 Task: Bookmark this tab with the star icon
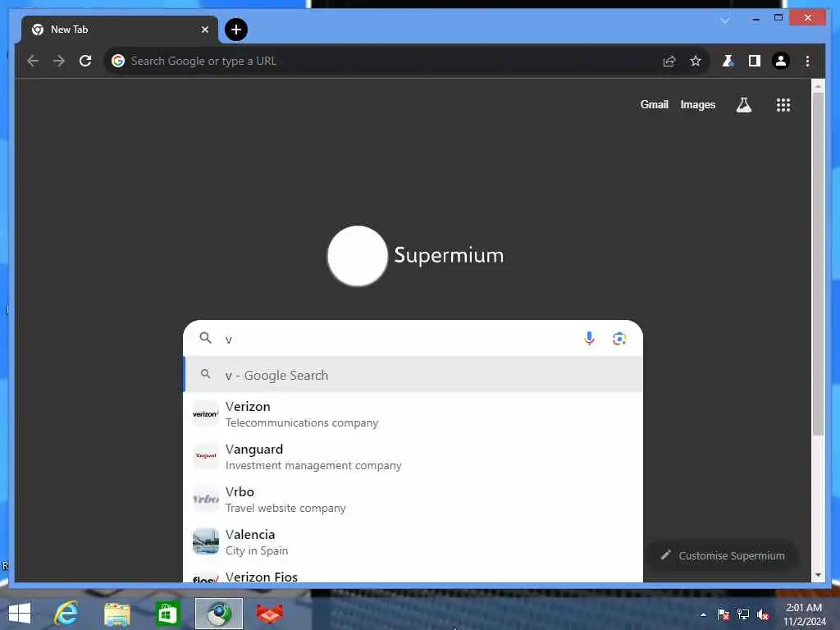[x=696, y=61]
